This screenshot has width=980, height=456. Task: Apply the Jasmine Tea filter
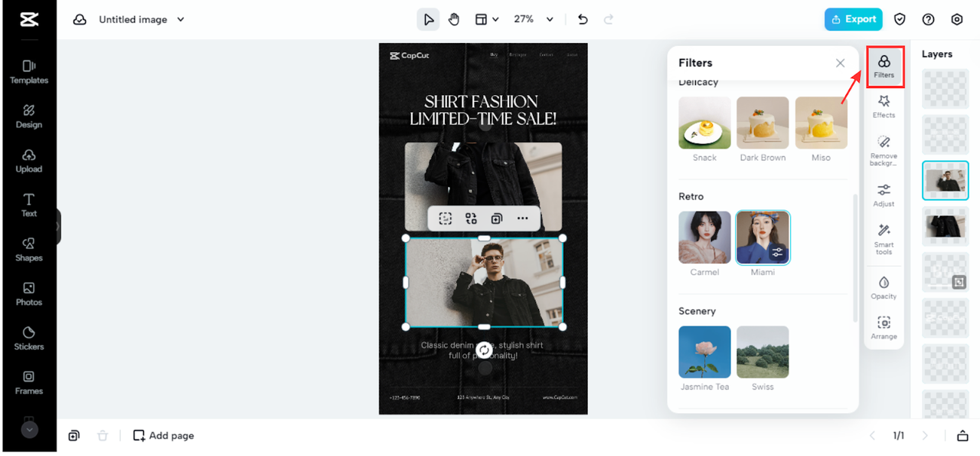(x=704, y=352)
